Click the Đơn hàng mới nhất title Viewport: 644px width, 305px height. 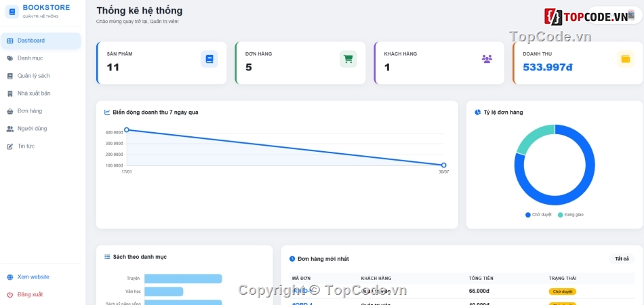[x=323, y=259]
